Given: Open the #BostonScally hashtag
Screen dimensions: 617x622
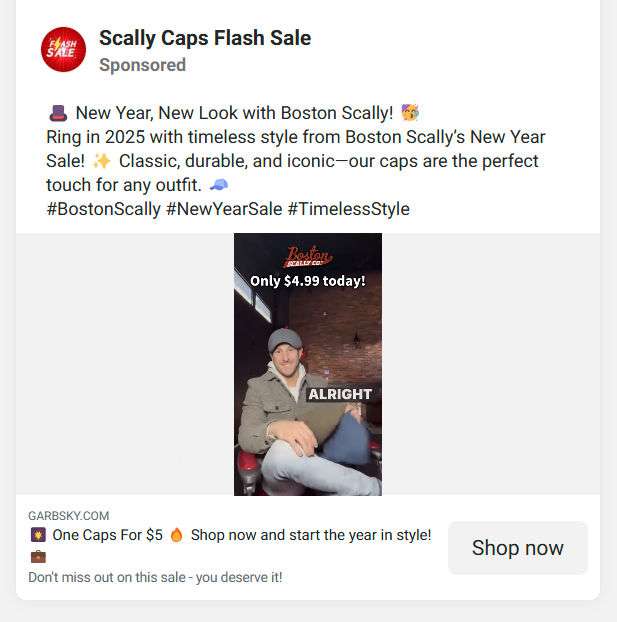Looking at the screenshot, I should click(x=103, y=209).
